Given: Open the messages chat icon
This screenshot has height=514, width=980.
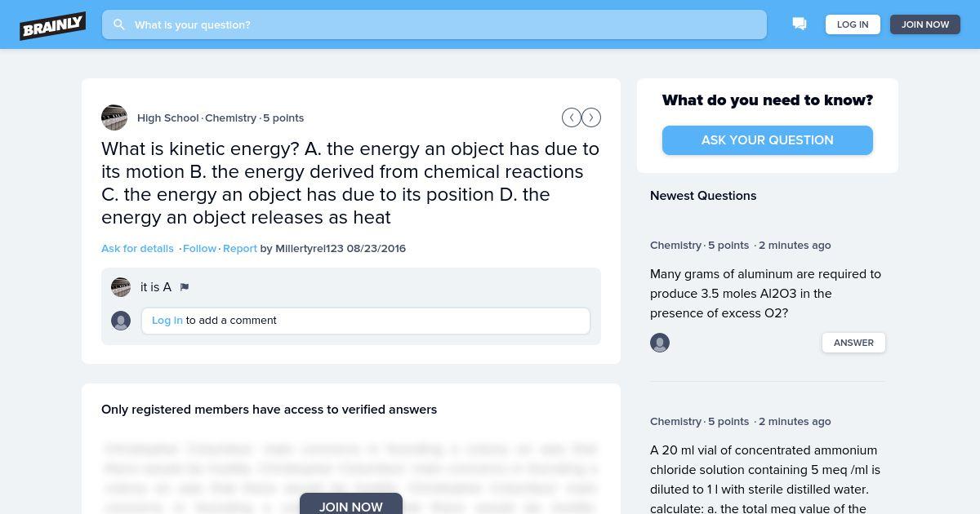Looking at the screenshot, I should (800, 24).
